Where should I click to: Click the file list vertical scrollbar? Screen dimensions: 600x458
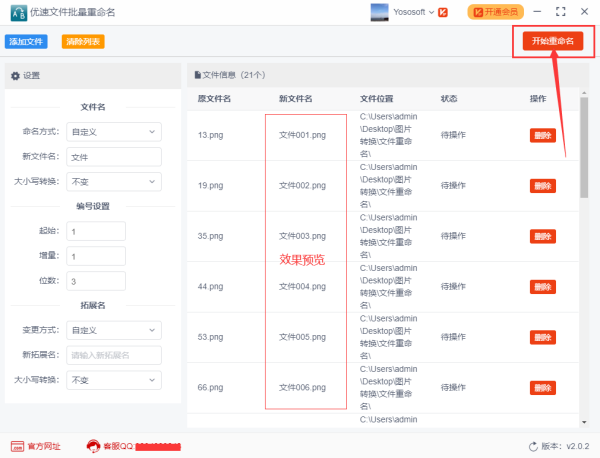coord(584,150)
